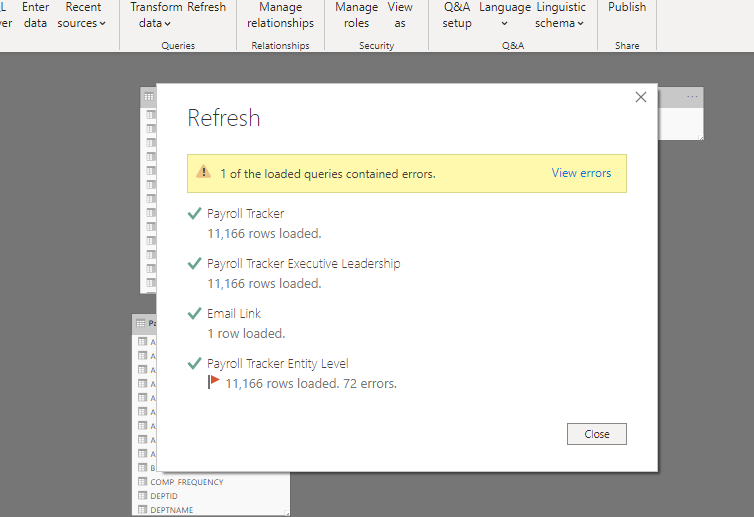
Task: Click the red error flag icon
Action: click(x=214, y=382)
